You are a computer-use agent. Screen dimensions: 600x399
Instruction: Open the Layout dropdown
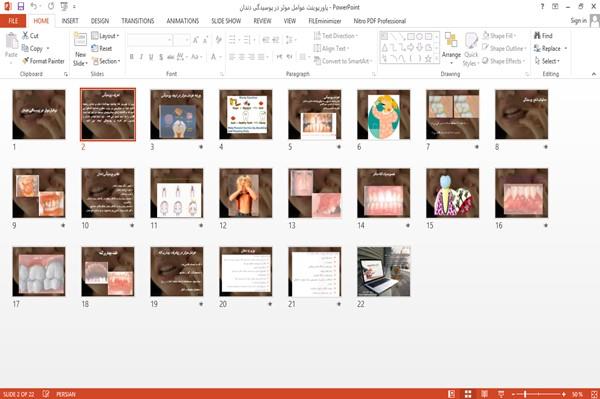[105, 36]
